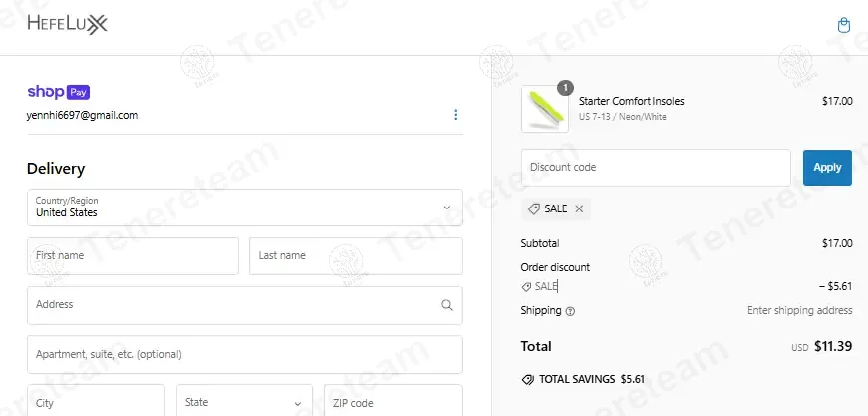Focus the Discount code field
Image resolution: width=868 pixels, height=416 pixels.
pyautogui.click(x=655, y=167)
